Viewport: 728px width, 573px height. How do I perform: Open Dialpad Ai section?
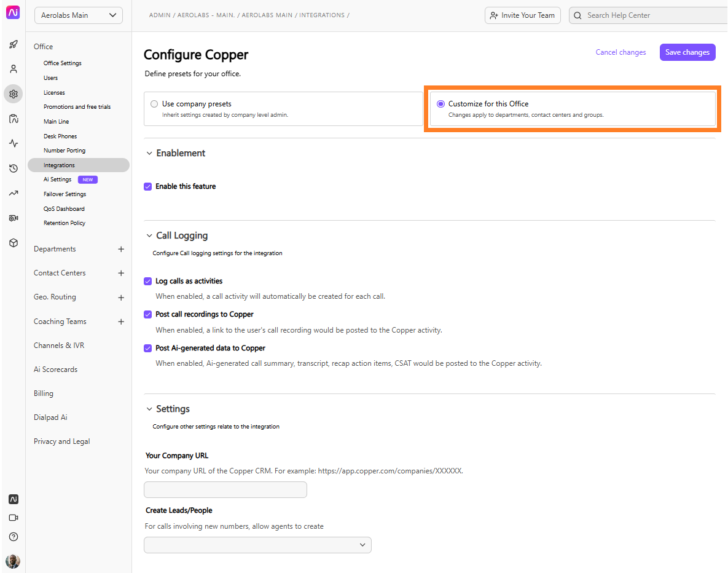50,417
